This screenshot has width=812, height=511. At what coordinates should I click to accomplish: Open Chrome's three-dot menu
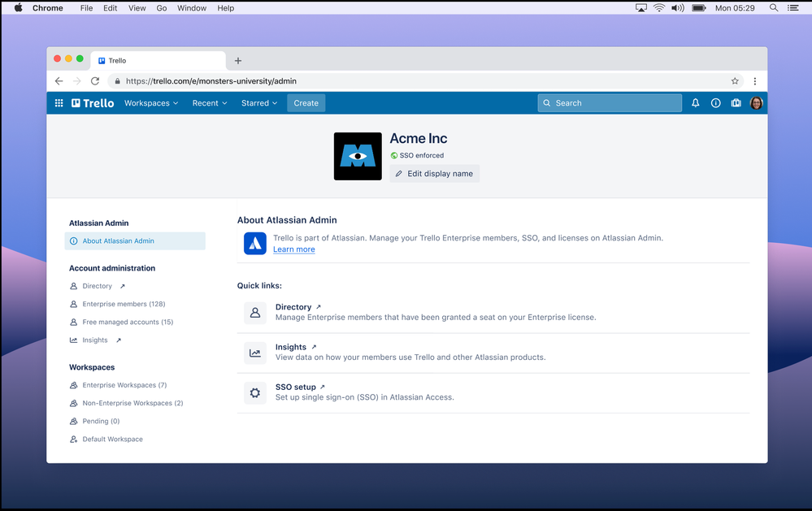(755, 80)
